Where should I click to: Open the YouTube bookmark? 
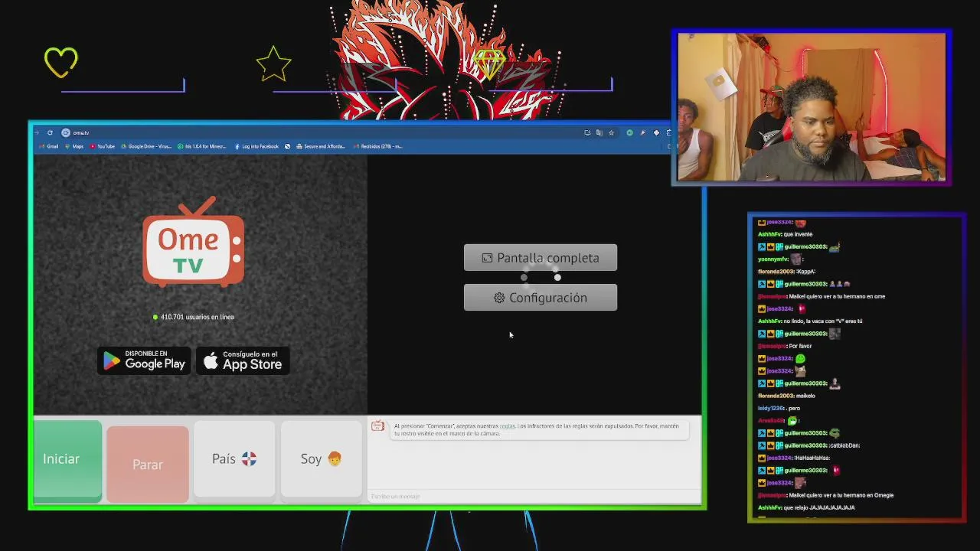(103, 146)
